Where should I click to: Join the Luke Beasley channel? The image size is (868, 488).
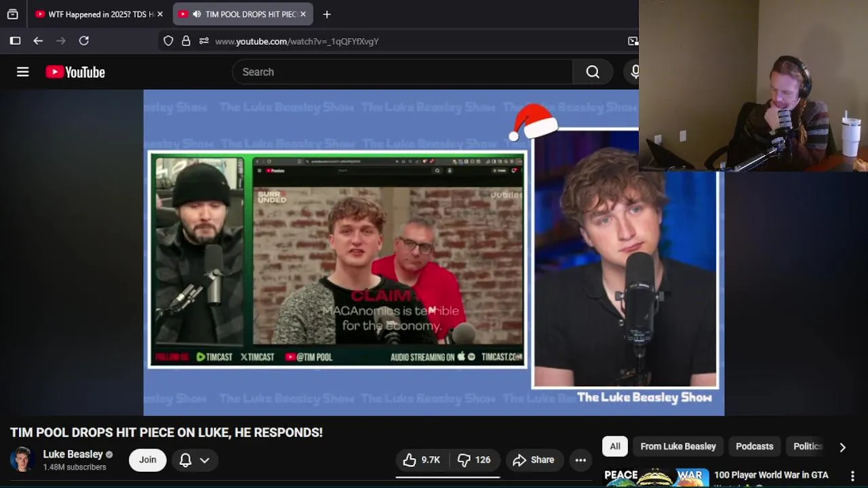point(147,460)
